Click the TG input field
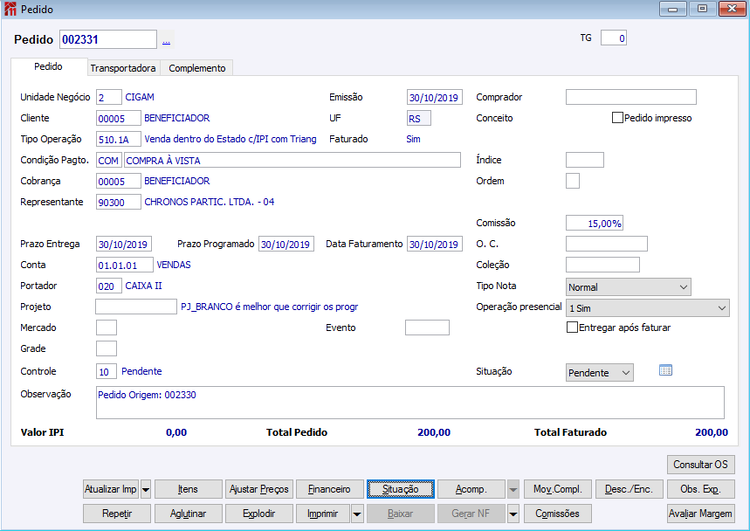 614,38
